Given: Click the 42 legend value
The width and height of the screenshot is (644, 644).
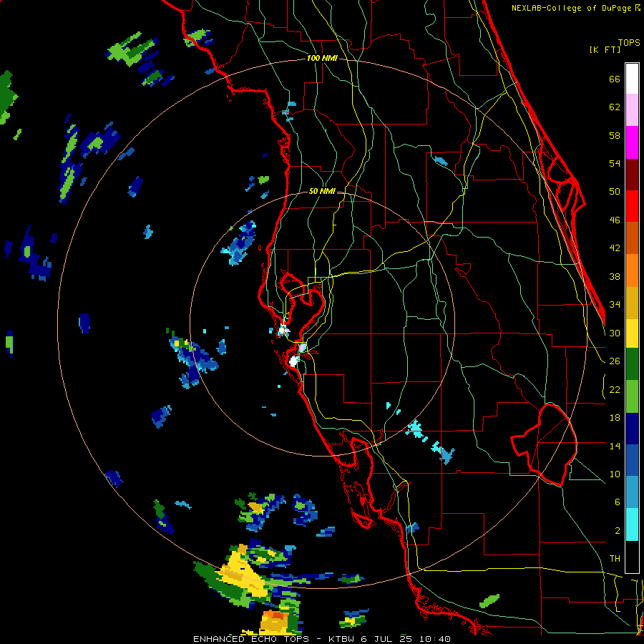Looking at the screenshot, I should point(615,248).
